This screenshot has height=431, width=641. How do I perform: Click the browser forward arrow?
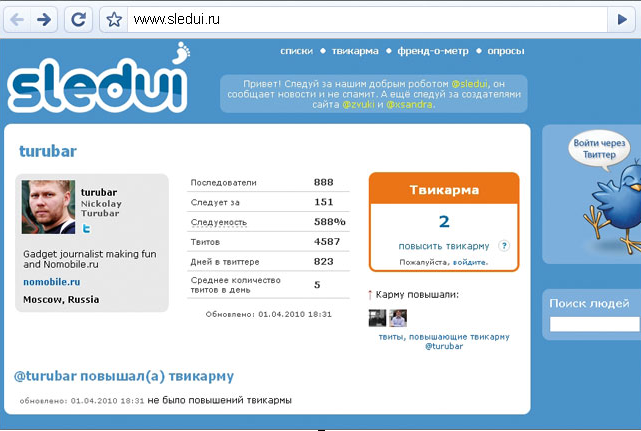tap(44, 19)
